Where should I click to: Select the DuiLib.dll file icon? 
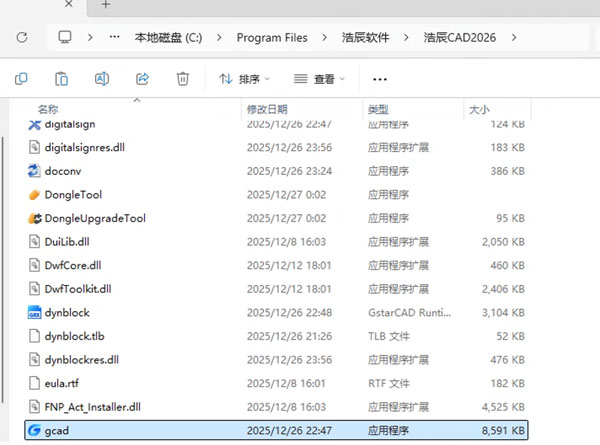point(34,242)
